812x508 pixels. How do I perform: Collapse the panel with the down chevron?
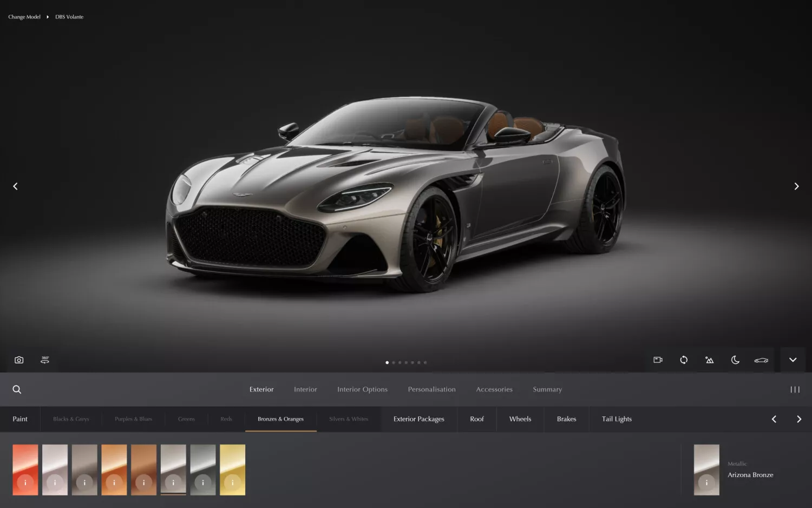click(793, 360)
